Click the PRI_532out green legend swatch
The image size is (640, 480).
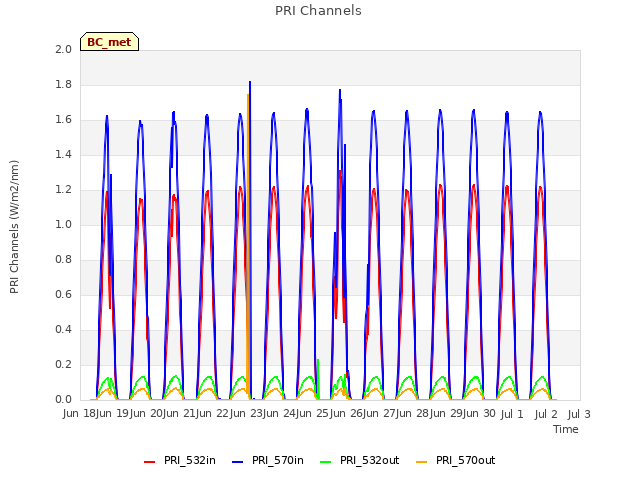[326, 462]
